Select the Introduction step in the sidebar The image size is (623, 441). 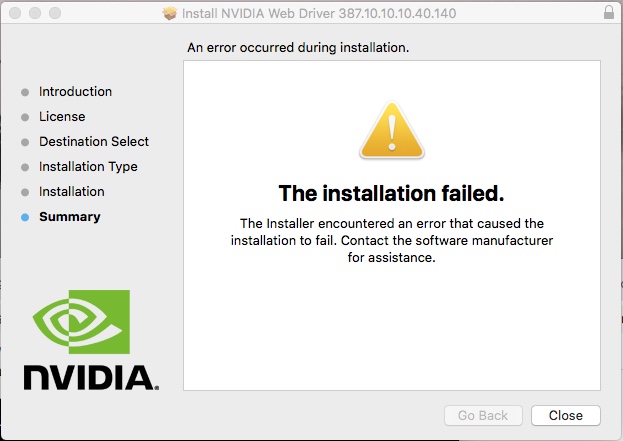pos(75,92)
